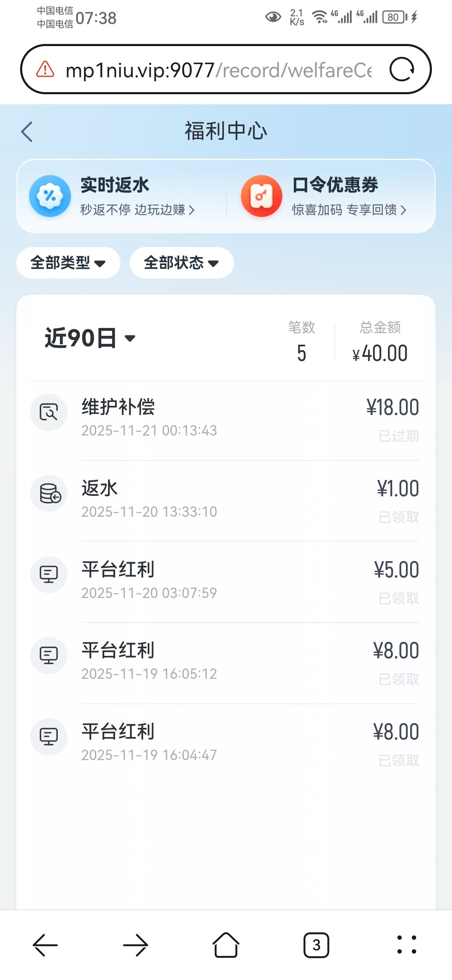Reload the page with the refresh icon
This screenshot has height=980, width=452.
click(401, 70)
